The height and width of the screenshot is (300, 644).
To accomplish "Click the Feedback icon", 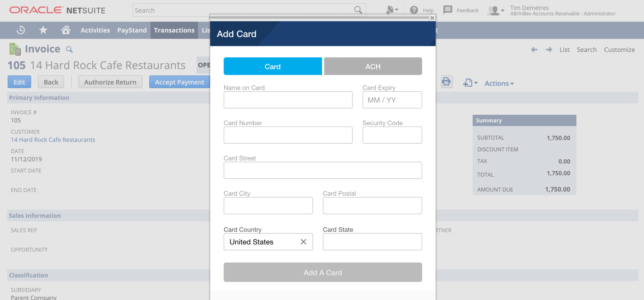I will (448, 10).
